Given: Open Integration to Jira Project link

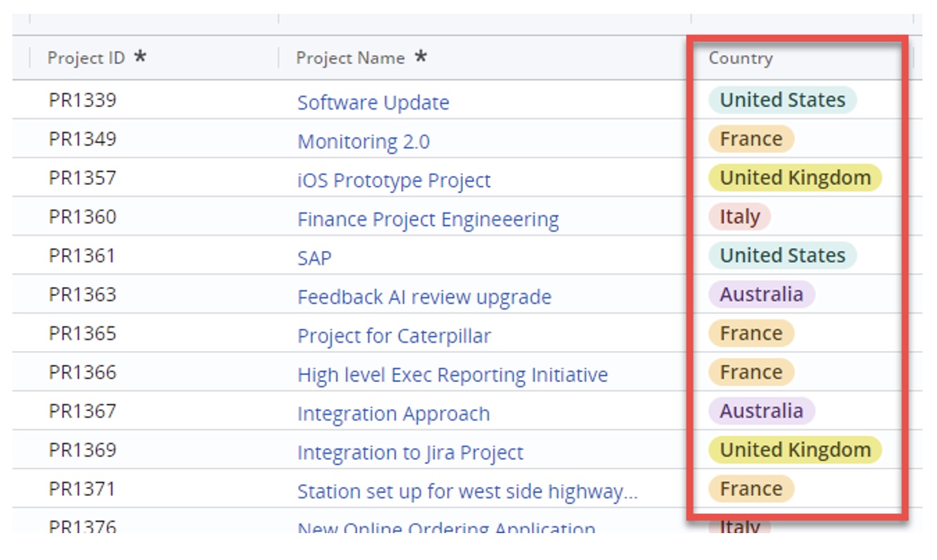Looking at the screenshot, I should point(410,452).
